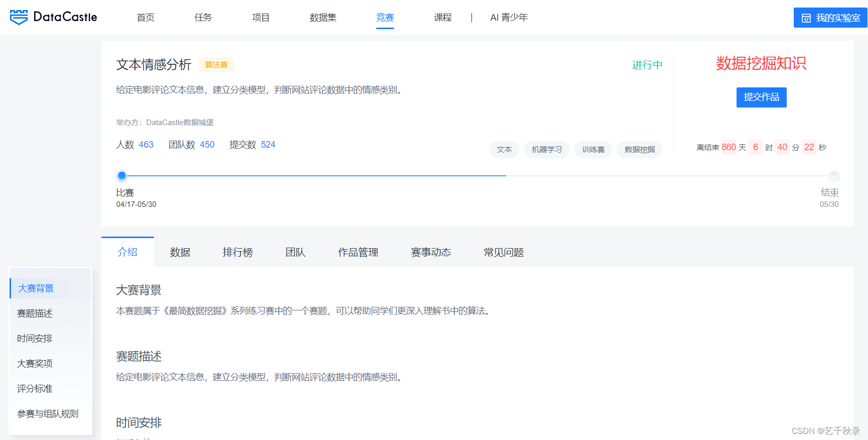Switch to the 介绍 tab
This screenshot has width=868, height=440.
tap(127, 252)
